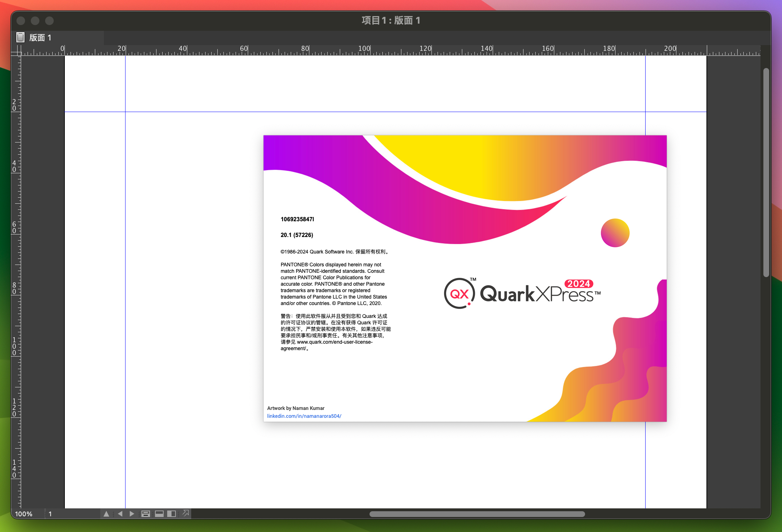Click the horizontal scrollbar thumb
Screen dimensions: 782x532
[477, 514]
